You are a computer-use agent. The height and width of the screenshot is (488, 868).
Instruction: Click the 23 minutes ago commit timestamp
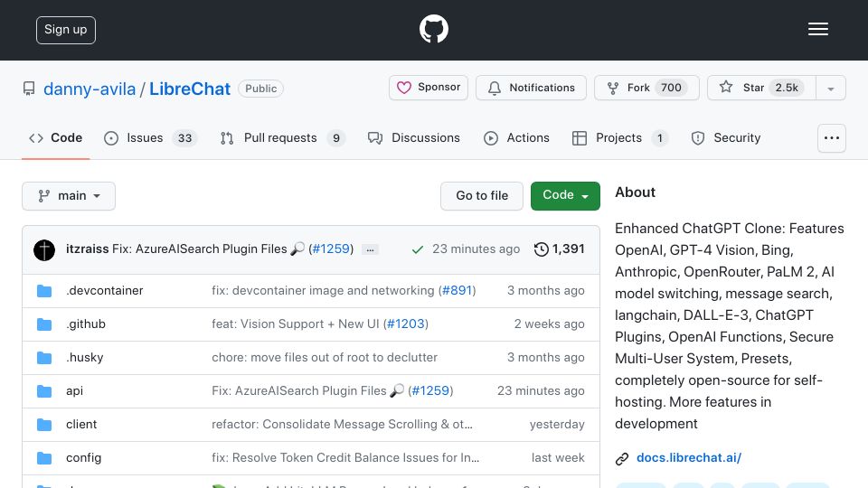(476, 249)
